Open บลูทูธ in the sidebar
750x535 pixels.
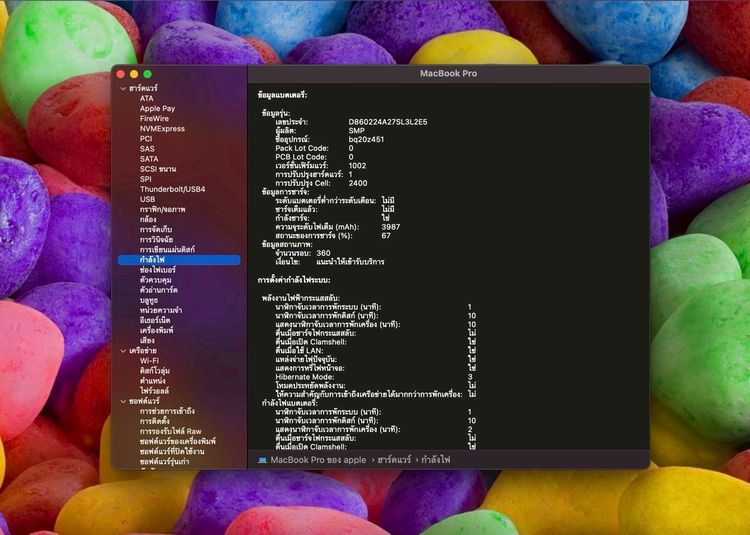coord(149,300)
